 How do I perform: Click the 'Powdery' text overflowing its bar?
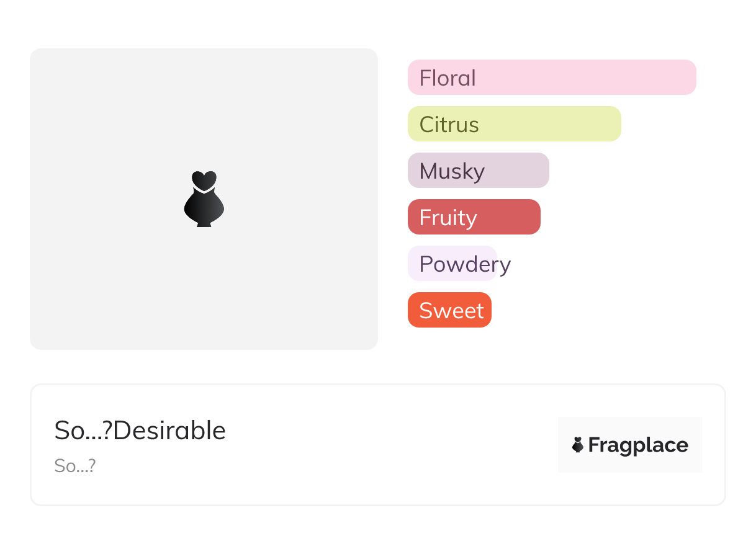(465, 264)
